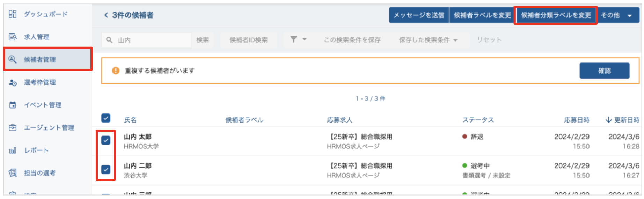The width and height of the screenshot is (644, 199).
Task: Click the 担当の選考 sidebar icon
Action: point(13,173)
